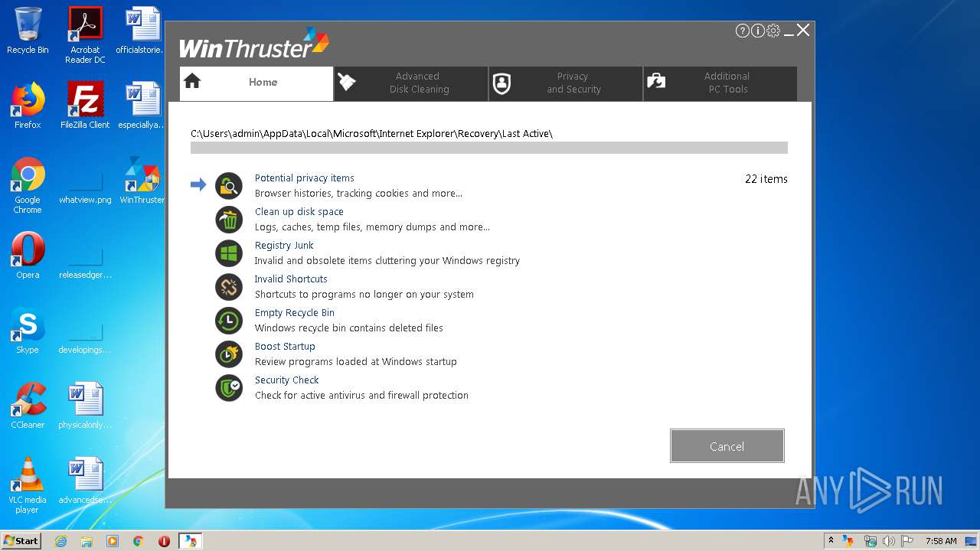Viewport: 980px width, 551px height.
Task: Open the Empty Recycle Bin link
Action: [x=294, y=312]
